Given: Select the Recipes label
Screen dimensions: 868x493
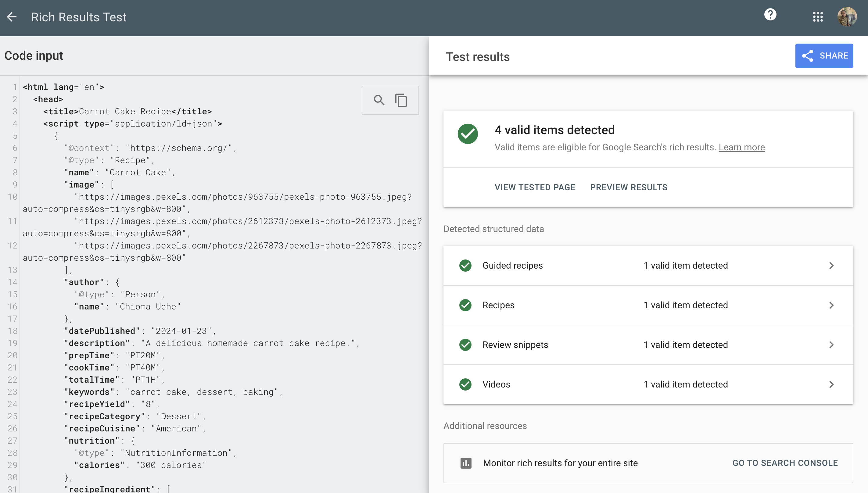Looking at the screenshot, I should 498,305.
